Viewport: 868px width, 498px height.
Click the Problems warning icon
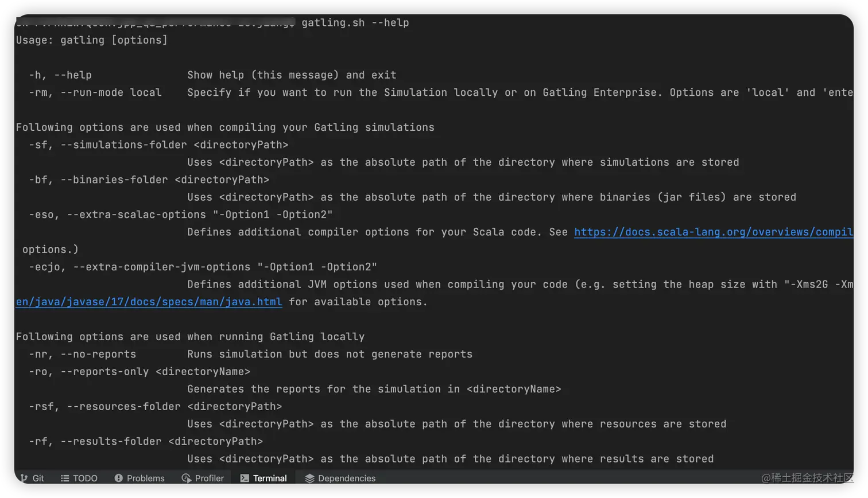pyautogui.click(x=118, y=478)
